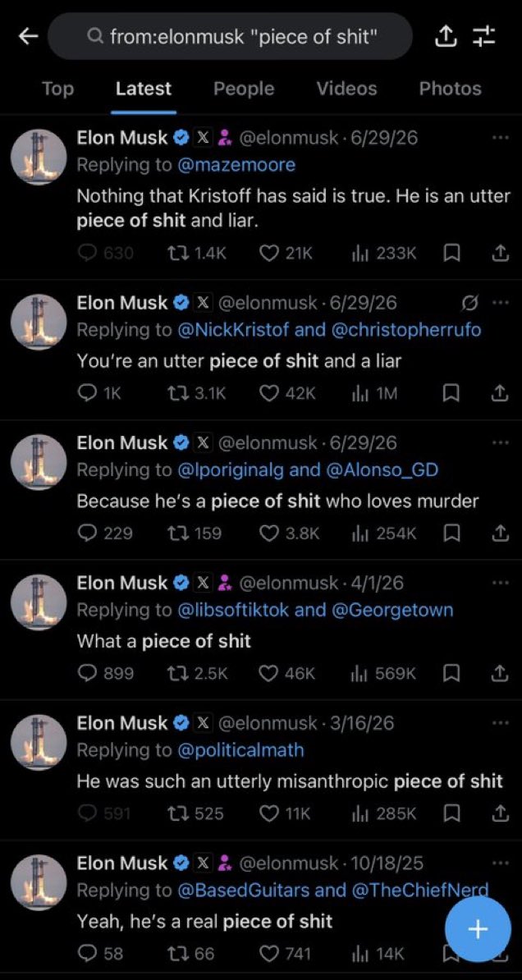Screen dimensions: 522x980
Task: Bookmark the 'What a piece of shit' tweet
Action: pyautogui.click(x=452, y=673)
